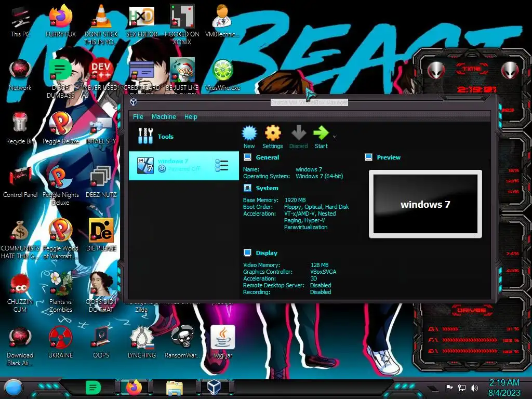532x399 pixels.
Task: Select the windows 7 virtual machine
Action: (x=183, y=166)
